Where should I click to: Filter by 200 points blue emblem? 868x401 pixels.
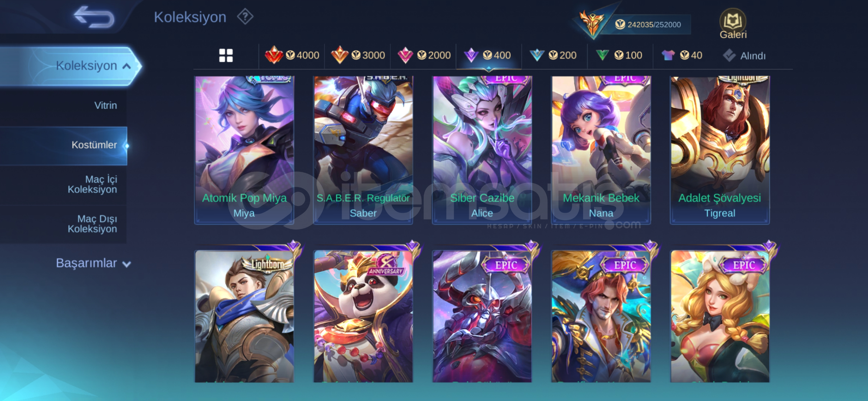point(553,55)
